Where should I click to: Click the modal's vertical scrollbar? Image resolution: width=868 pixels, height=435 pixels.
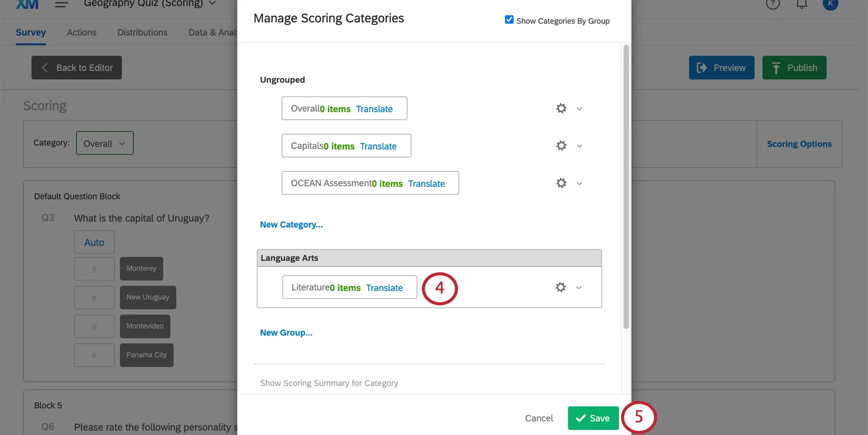[x=626, y=186]
